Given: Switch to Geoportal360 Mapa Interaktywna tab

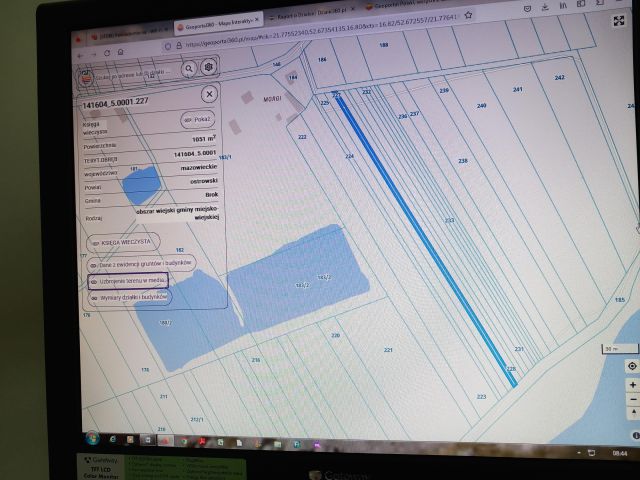Looking at the screenshot, I should pos(218,25).
